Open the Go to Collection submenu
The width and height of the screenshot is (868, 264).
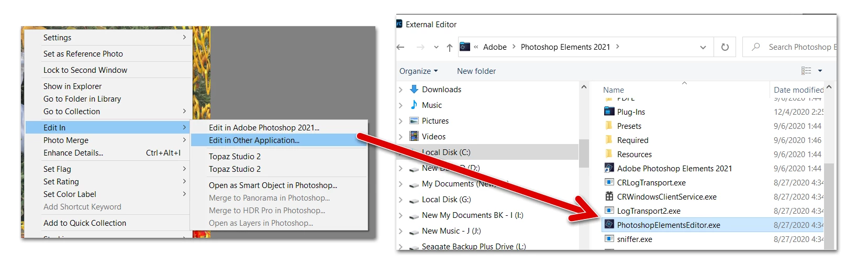108,112
